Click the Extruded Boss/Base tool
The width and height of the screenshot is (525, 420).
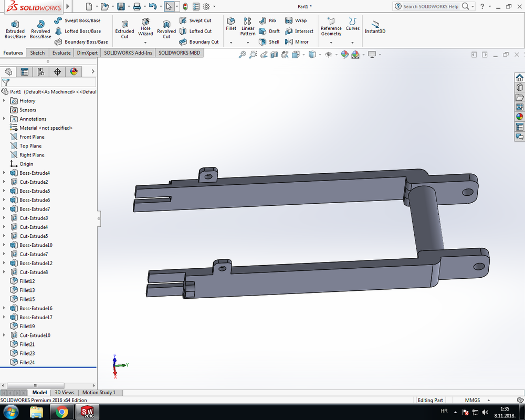click(15, 29)
